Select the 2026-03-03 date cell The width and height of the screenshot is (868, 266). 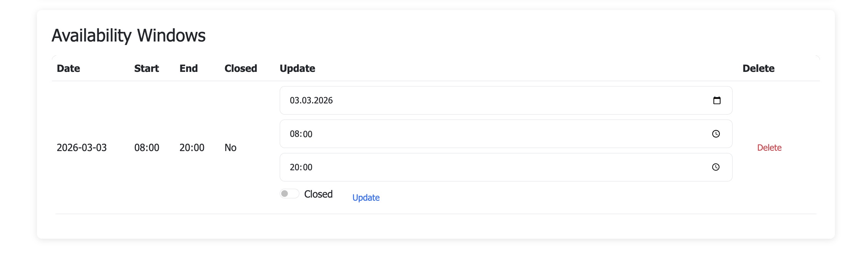pos(82,148)
